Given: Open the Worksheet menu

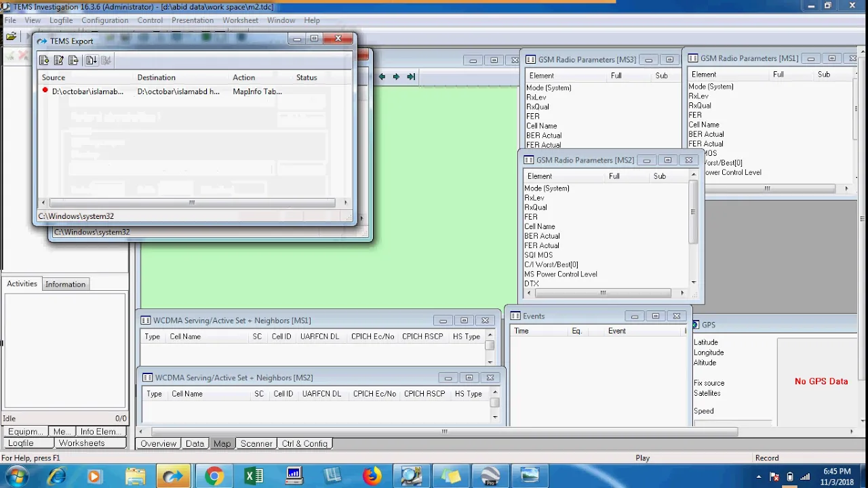Looking at the screenshot, I should tap(240, 20).
